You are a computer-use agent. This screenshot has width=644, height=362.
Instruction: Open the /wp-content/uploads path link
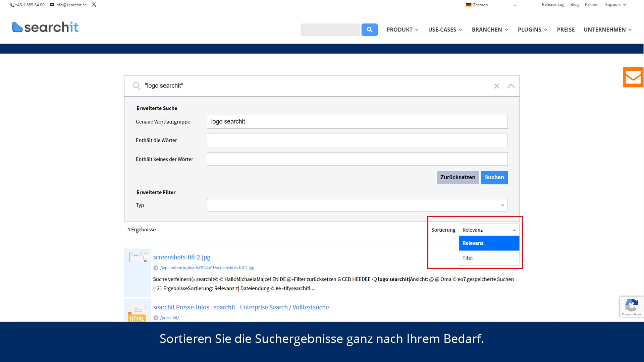207,268
